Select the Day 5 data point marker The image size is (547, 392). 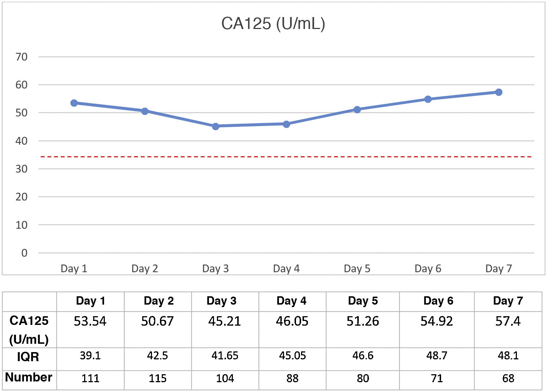[357, 110]
